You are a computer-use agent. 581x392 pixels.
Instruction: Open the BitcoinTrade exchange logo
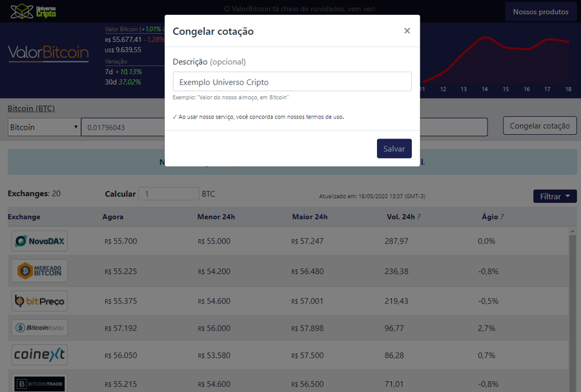click(39, 383)
